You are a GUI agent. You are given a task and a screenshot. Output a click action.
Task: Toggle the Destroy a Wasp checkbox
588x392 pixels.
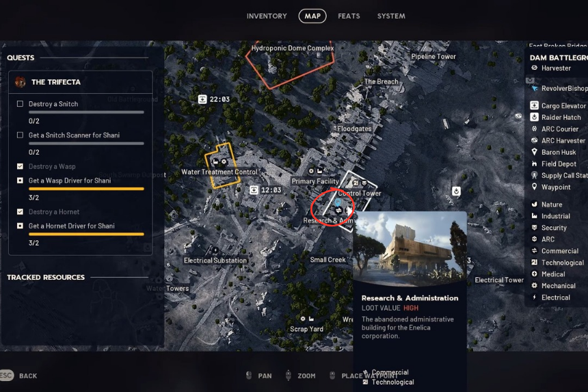[21, 166]
